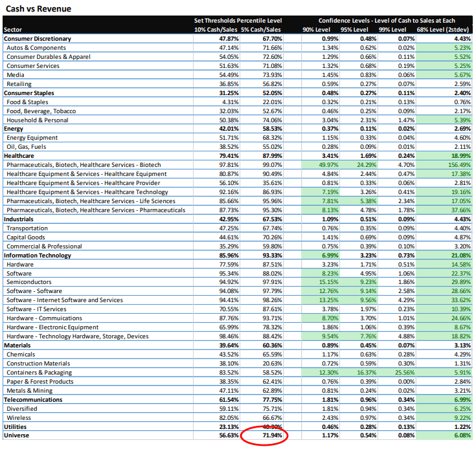The width and height of the screenshot is (476, 449).
Task: Click the 'Healthcare Provider' row label
Action: [x=83, y=183]
